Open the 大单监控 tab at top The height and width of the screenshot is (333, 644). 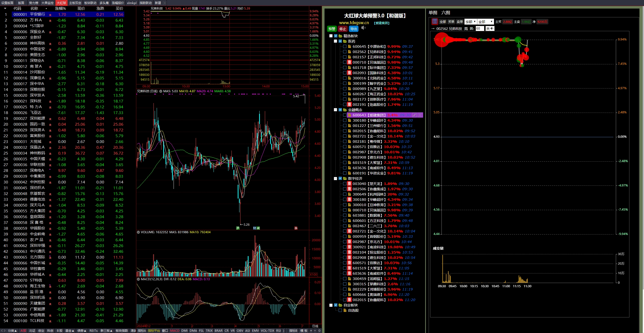click(x=47, y=3)
